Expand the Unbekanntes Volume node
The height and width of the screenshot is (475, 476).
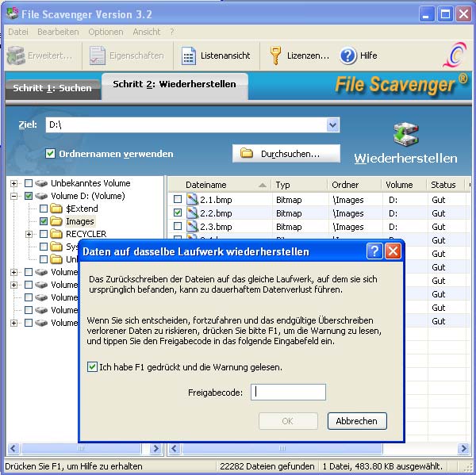(13, 183)
